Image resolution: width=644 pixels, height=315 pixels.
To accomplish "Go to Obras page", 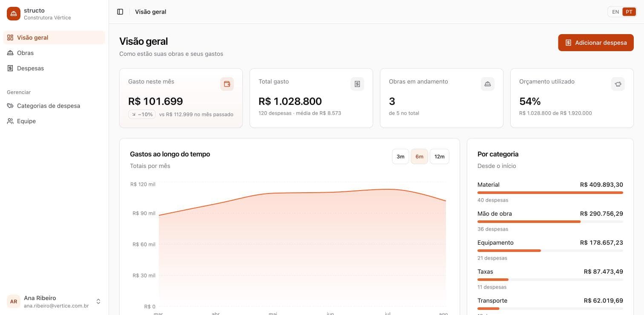I will (54, 53).
